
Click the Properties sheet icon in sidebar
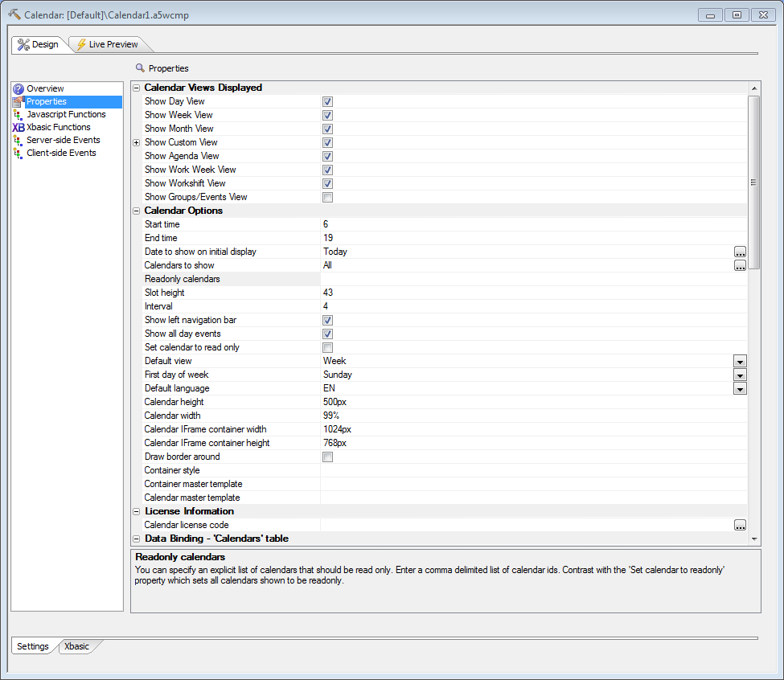(18, 102)
